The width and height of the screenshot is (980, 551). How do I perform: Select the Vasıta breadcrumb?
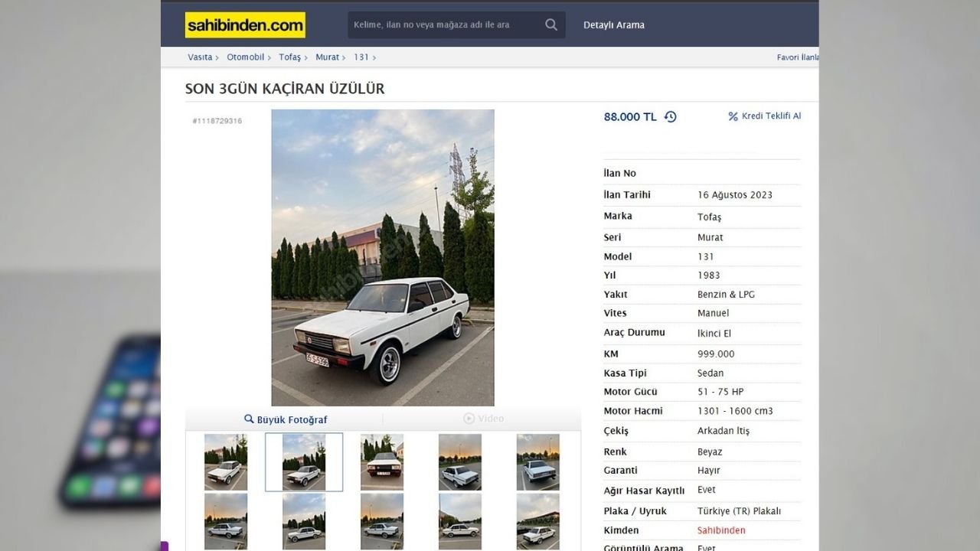click(x=200, y=57)
